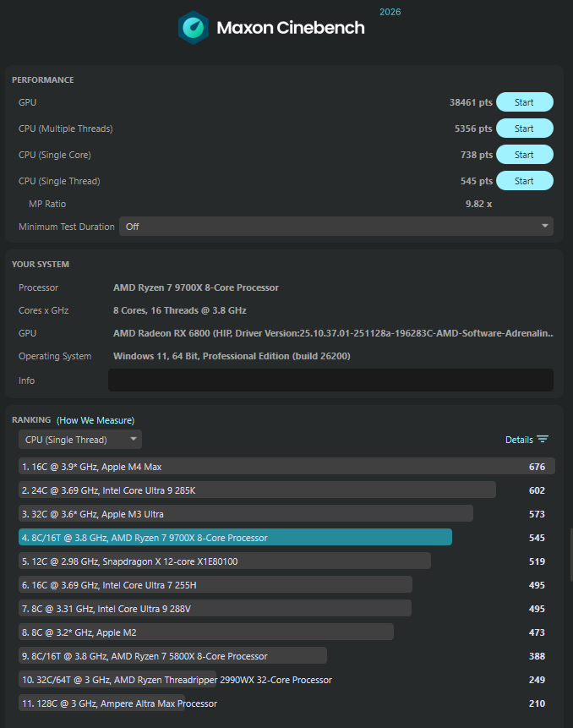Start the CPU (Single Core) benchmark

click(x=524, y=155)
